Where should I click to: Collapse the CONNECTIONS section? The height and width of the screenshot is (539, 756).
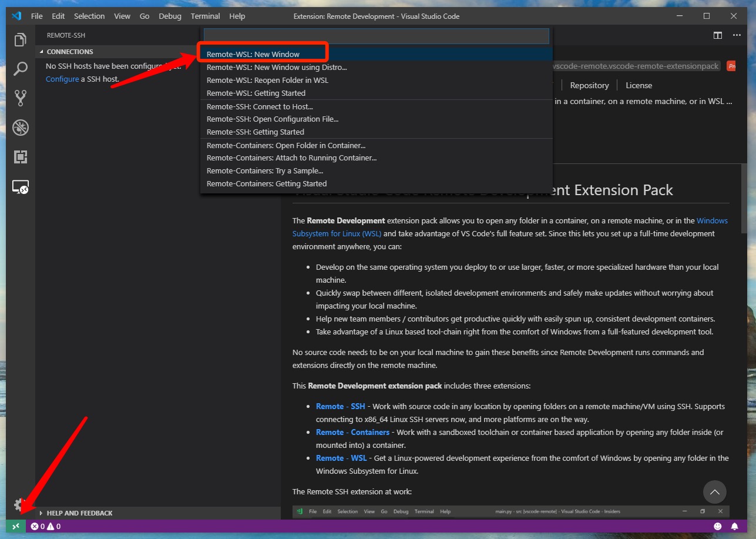click(x=158, y=52)
